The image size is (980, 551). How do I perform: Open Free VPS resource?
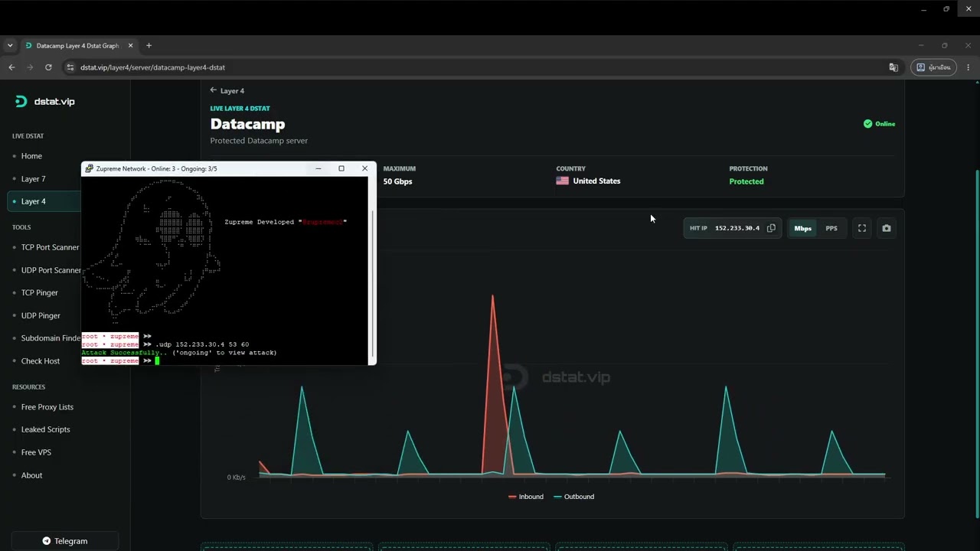[x=36, y=452]
